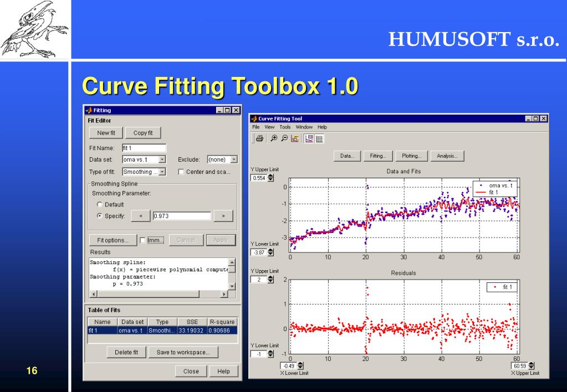Click the Close button in Fitting window

pyautogui.click(x=191, y=372)
